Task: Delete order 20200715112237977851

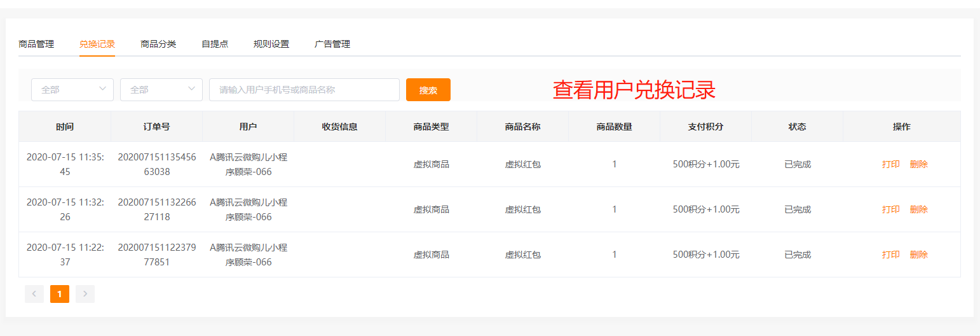Action: 919,255
